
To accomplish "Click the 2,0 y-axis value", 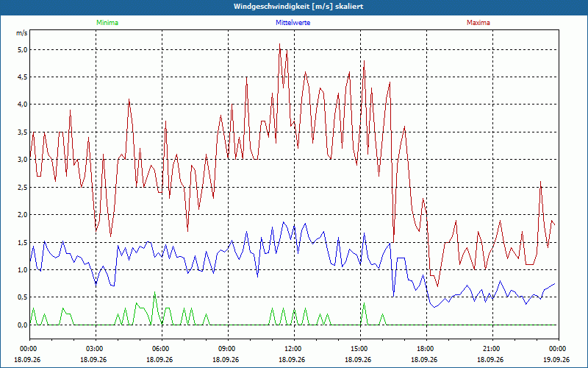I will (23, 215).
